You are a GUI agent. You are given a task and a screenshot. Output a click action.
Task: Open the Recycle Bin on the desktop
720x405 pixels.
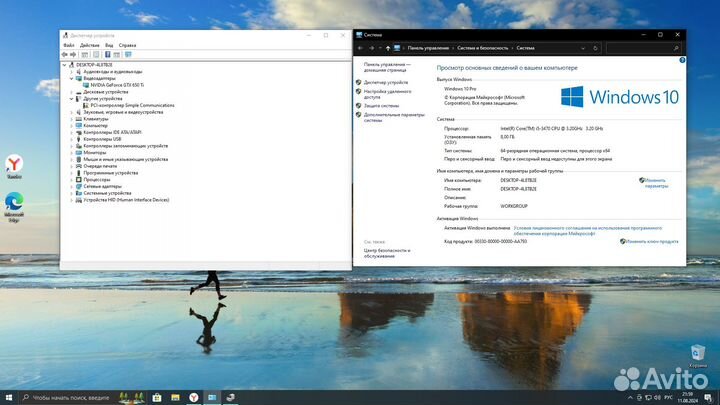click(x=697, y=354)
